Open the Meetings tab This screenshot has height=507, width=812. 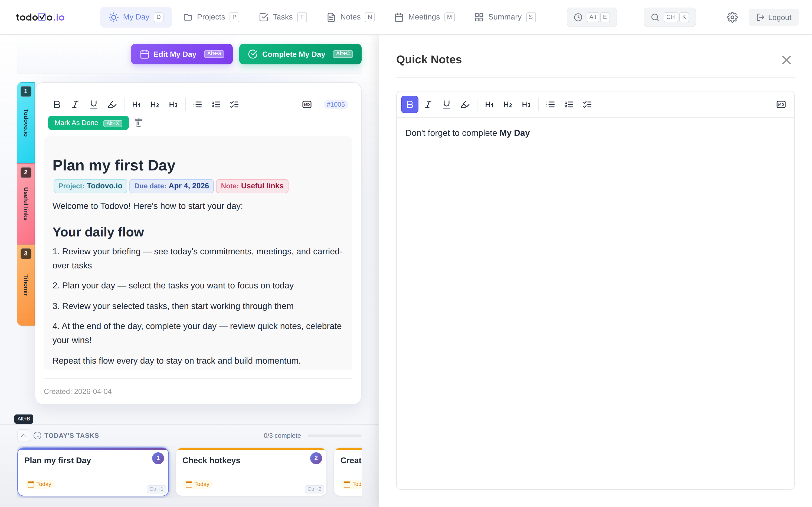tap(424, 17)
